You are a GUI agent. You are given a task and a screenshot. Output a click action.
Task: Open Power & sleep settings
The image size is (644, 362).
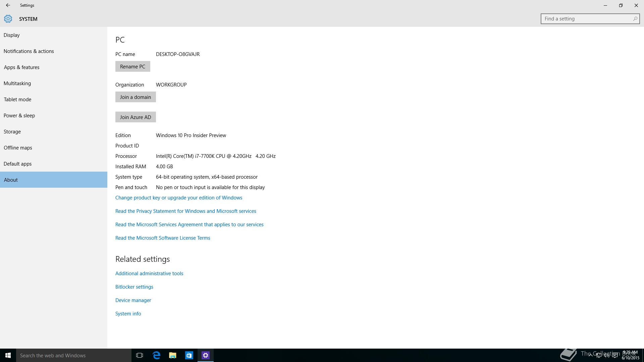(x=54, y=116)
